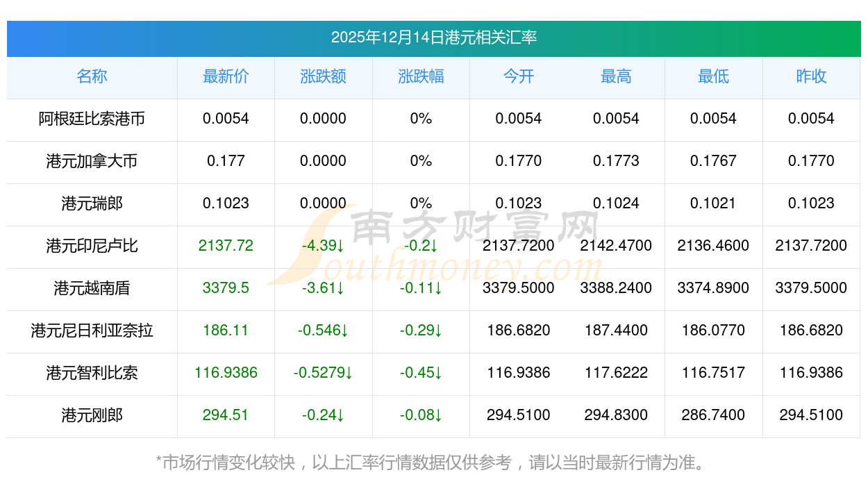Image resolution: width=868 pixels, height=484 pixels.
Task: Click the 名称 column header
Action: point(92,76)
